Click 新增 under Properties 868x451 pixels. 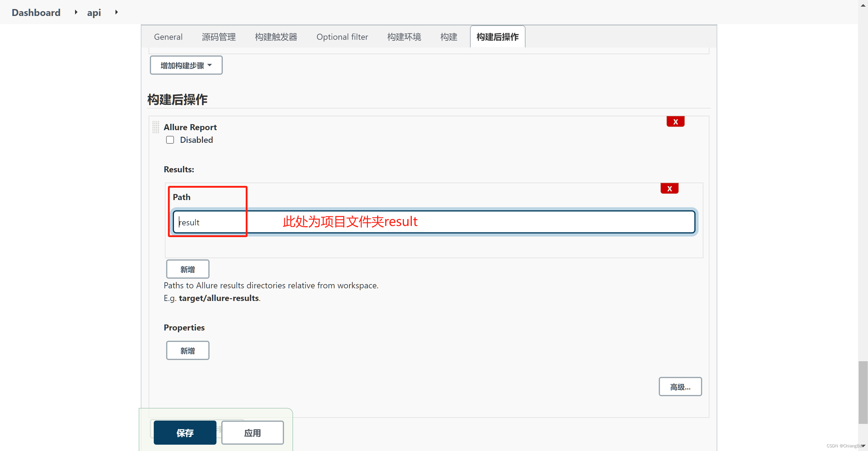(x=188, y=351)
